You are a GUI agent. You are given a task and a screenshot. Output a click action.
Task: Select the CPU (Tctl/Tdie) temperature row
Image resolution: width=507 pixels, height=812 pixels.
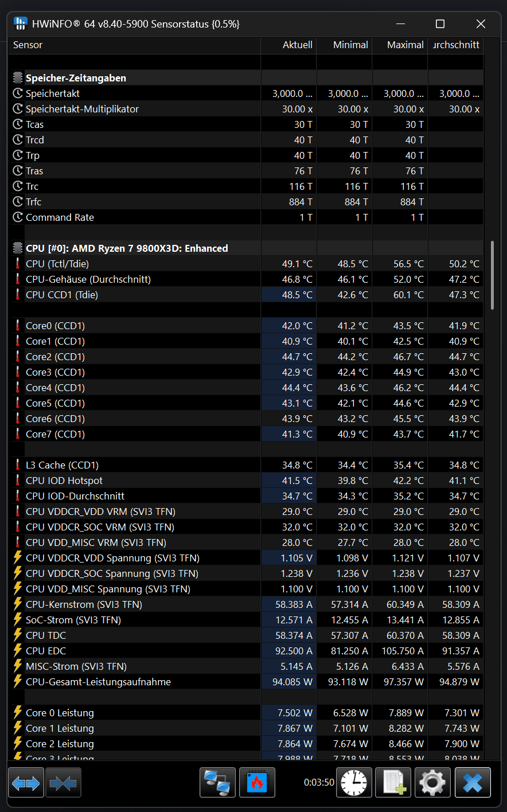(57, 264)
